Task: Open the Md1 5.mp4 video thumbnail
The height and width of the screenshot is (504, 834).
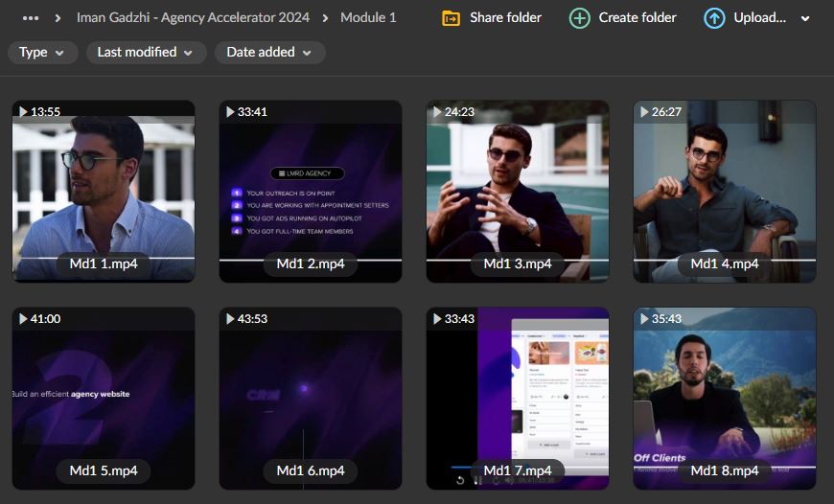Action: pyautogui.click(x=104, y=399)
